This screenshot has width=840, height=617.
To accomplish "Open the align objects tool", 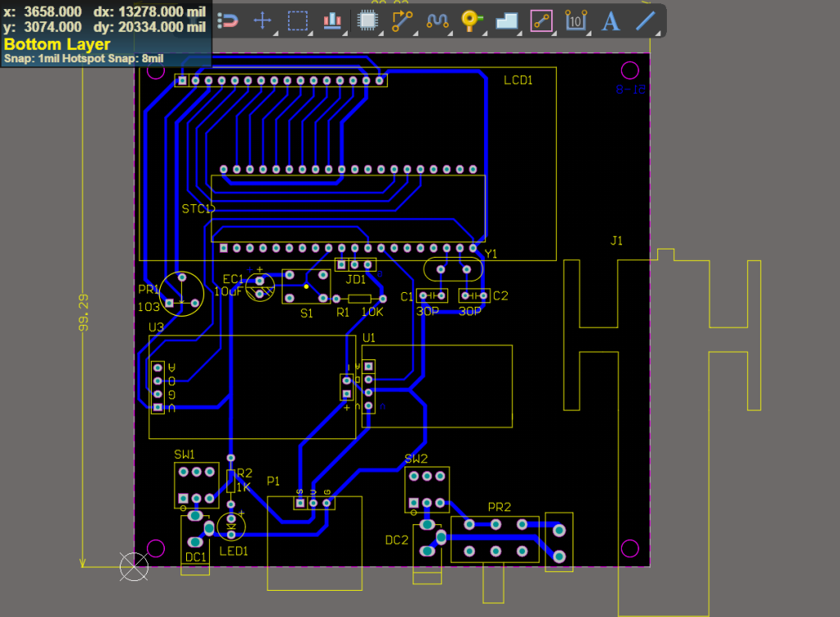I will point(332,21).
